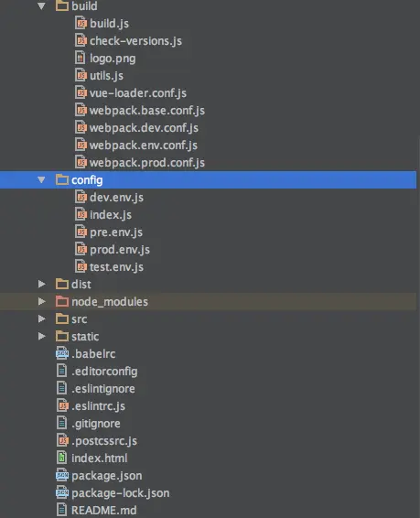Image resolution: width=420 pixels, height=518 pixels.
Task: Click the JS icon beside .postcssrc.js
Action: 62,440
